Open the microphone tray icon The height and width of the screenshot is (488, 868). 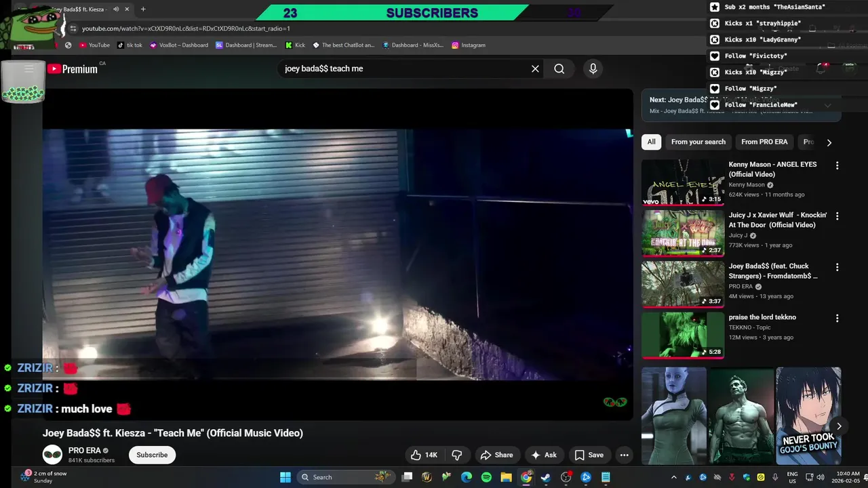pyautogui.click(x=775, y=477)
